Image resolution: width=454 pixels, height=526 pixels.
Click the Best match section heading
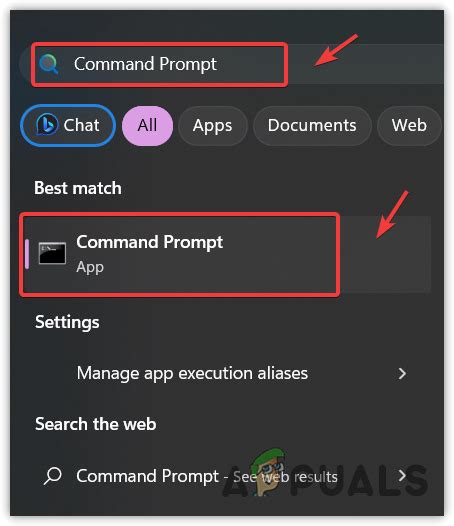tap(78, 188)
